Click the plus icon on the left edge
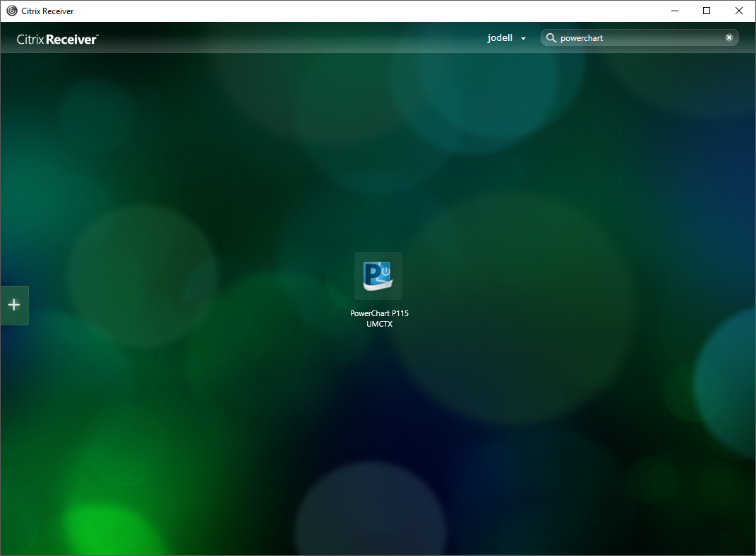The image size is (756, 556). coord(13,304)
